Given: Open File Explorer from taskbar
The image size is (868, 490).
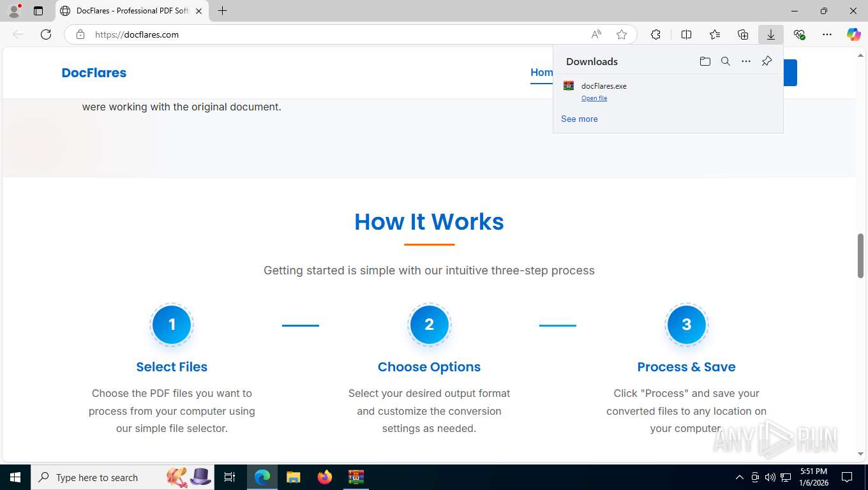Looking at the screenshot, I should (x=294, y=477).
